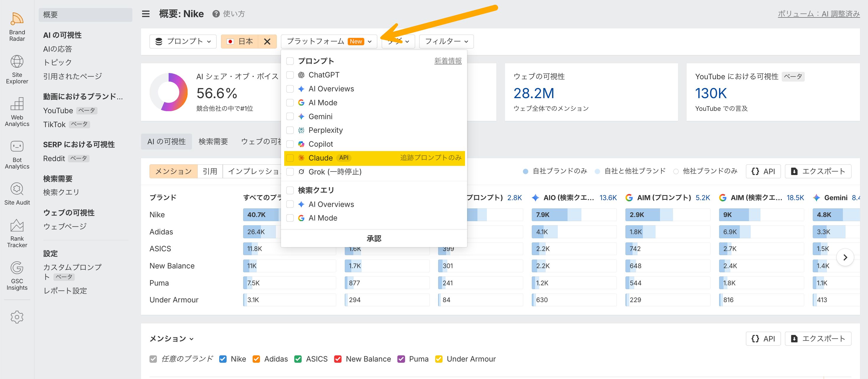Toggle the hamburger menu beside 概要: Nike
868x379 pixels.
click(146, 14)
